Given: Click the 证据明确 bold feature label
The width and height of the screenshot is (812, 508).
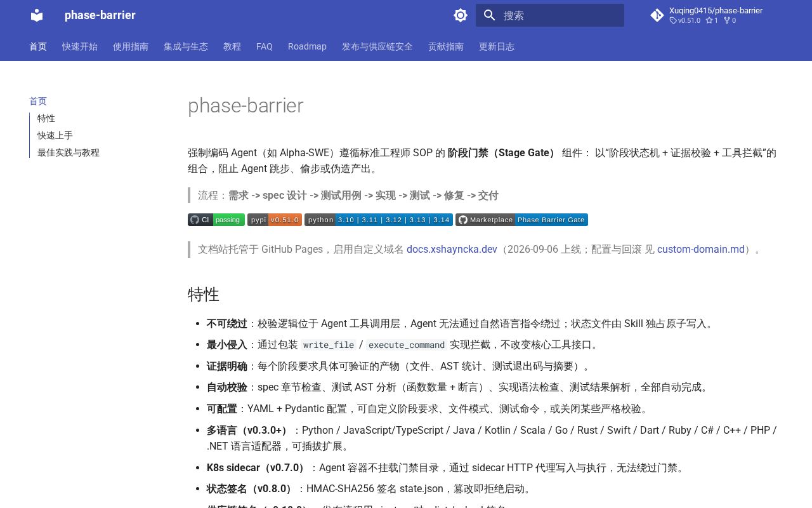Looking at the screenshot, I should (227, 366).
